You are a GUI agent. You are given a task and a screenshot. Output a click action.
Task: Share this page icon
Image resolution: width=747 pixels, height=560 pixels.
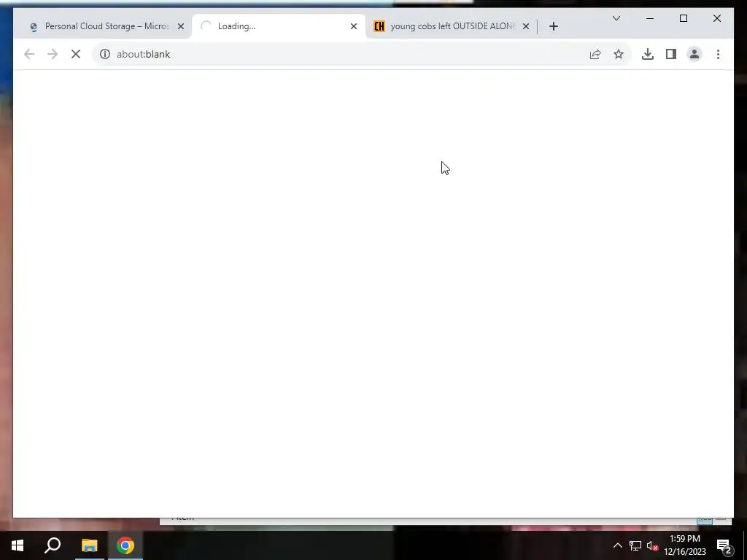[595, 54]
